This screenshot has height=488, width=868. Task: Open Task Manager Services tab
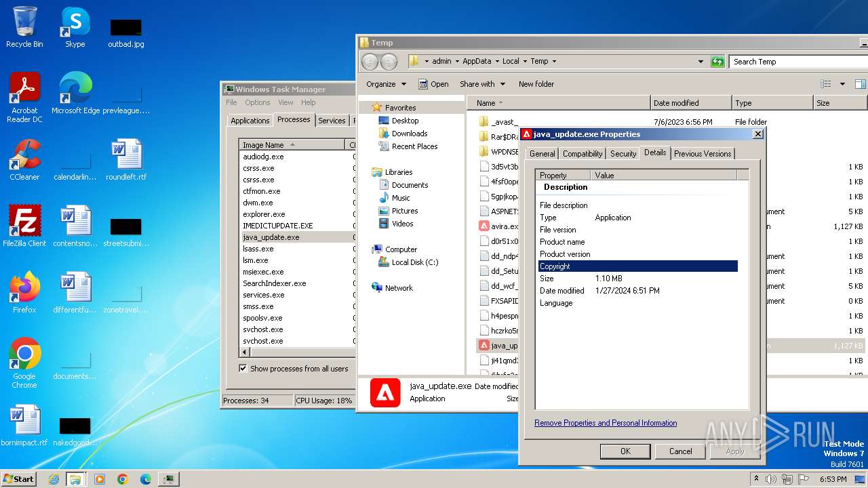tap(332, 121)
